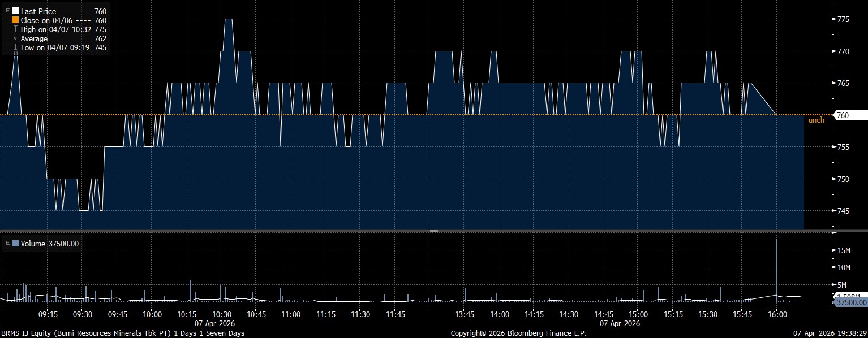868x338 pixels.
Task: Click the pane divider handle between charts
Action: tap(434, 231)
